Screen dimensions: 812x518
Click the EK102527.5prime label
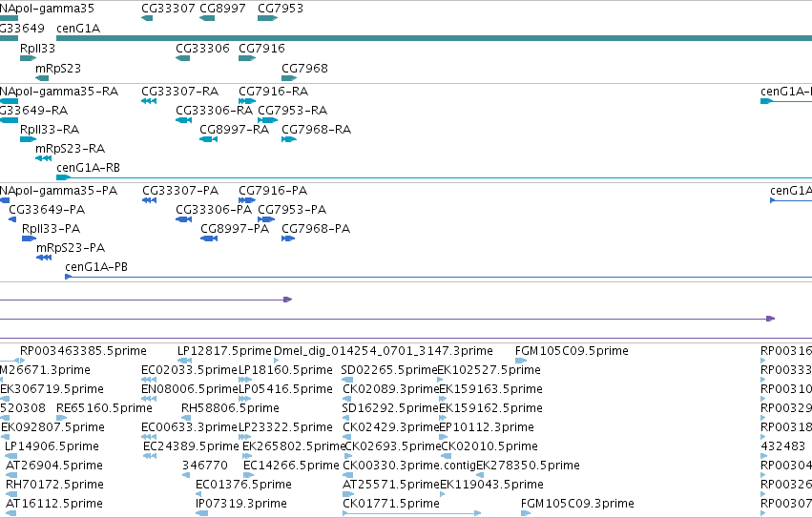pyautogui.click(x=489, y=370)
